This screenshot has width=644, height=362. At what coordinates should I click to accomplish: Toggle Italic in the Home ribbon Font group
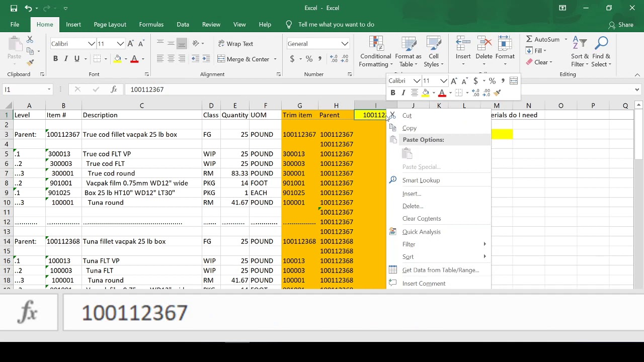coord(66,59)
